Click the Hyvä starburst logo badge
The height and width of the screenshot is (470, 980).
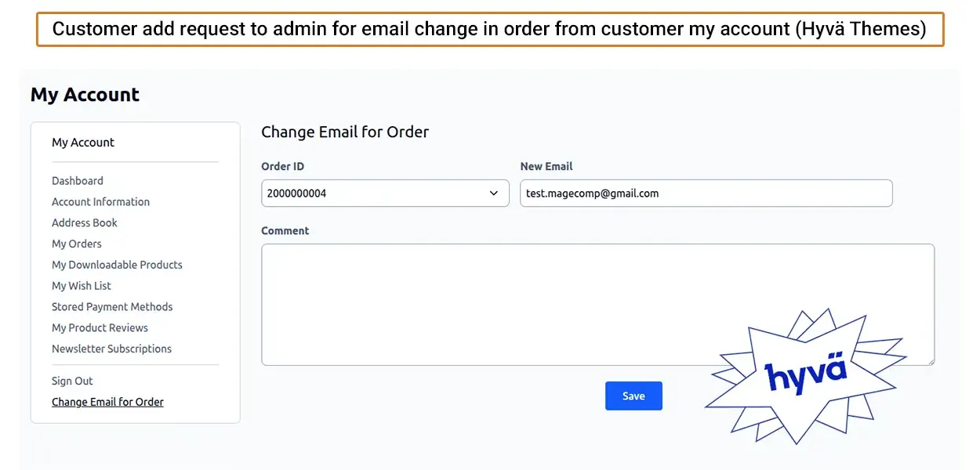[x=806, y=374]
